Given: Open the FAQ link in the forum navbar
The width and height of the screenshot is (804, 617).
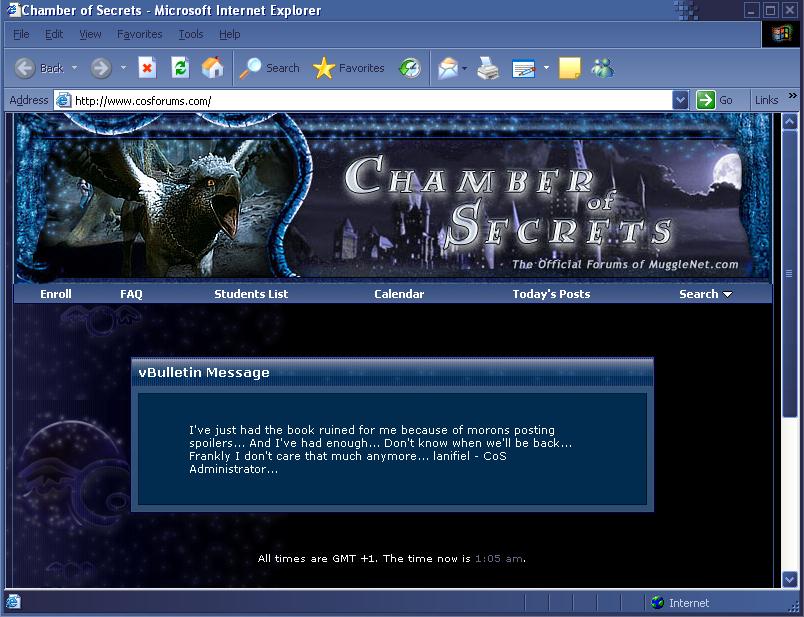Looking at the screenshot, I should (131, 294).
